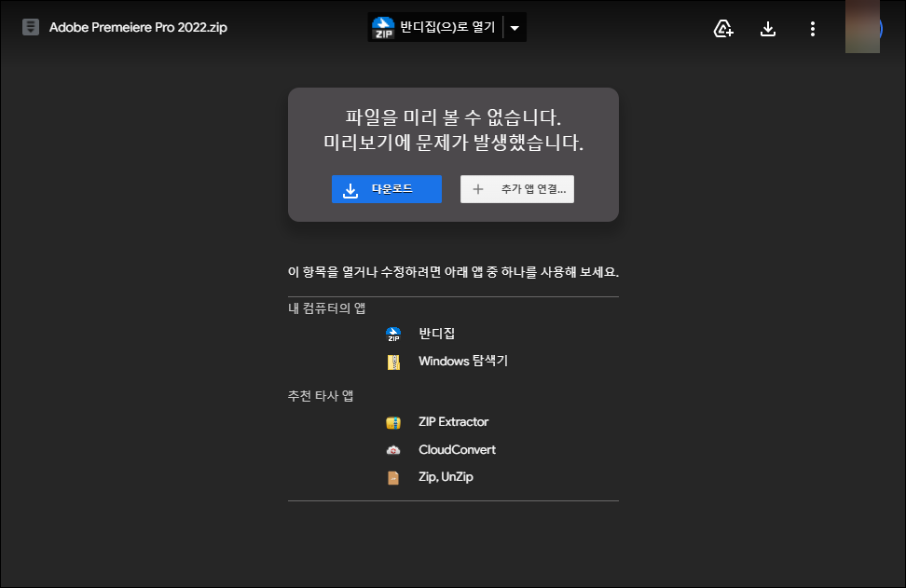Click the add shortcut to Drive icon
The width and height of the screenshot is (906, 588).
(722, 28)
